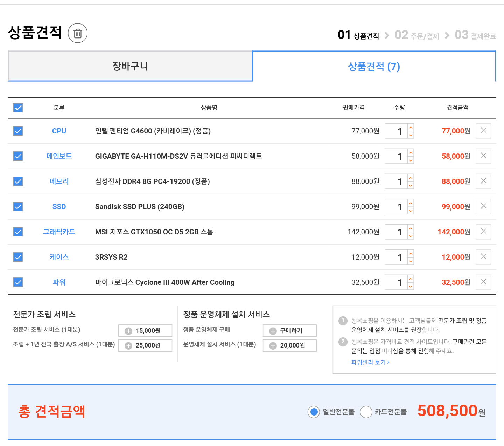Uncheck the 그래픽카드 row checkbox

click(18, 232)
